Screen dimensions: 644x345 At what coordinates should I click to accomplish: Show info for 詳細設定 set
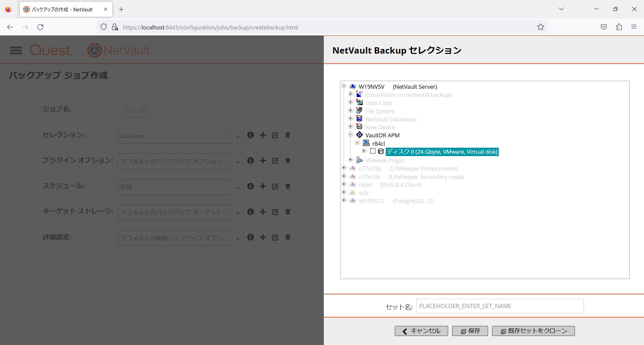(x=251, y=237)
